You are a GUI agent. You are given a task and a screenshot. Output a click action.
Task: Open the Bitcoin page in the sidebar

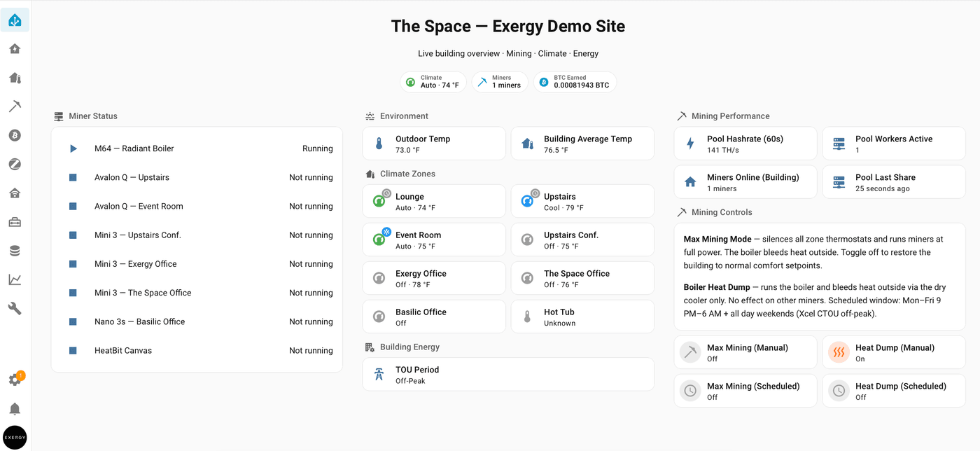click(x=15, y=135)
